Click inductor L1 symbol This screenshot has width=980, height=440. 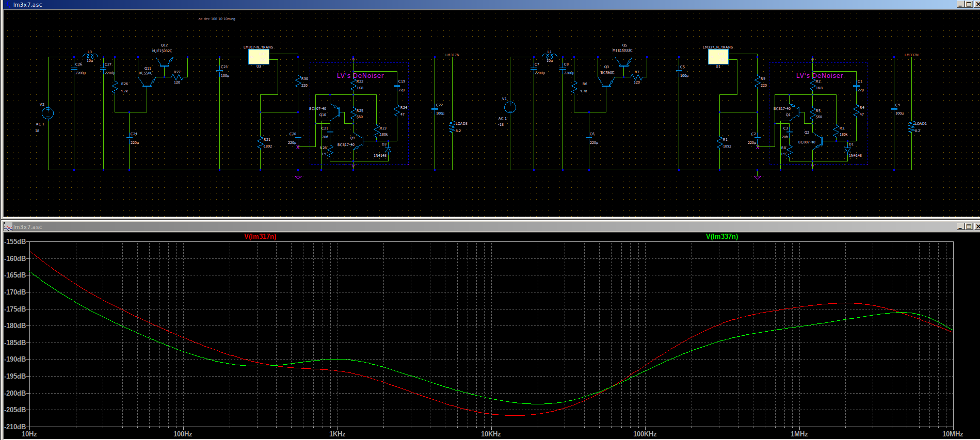(x=550, y=56)
